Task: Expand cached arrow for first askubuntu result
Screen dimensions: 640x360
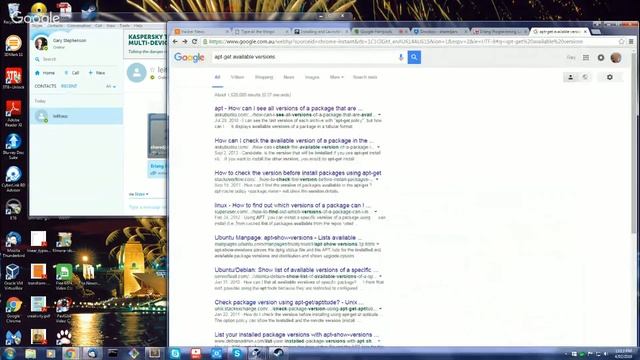Action: coord(379,115)
